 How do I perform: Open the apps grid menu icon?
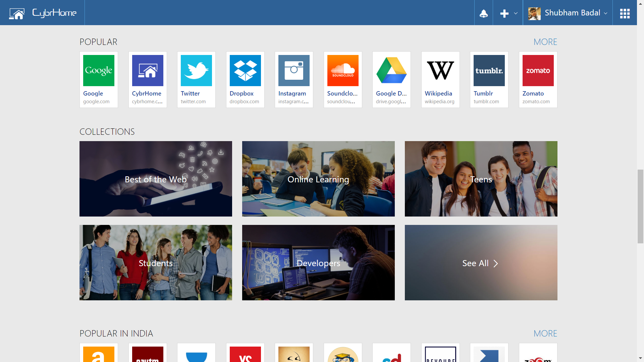click(625, 13)
